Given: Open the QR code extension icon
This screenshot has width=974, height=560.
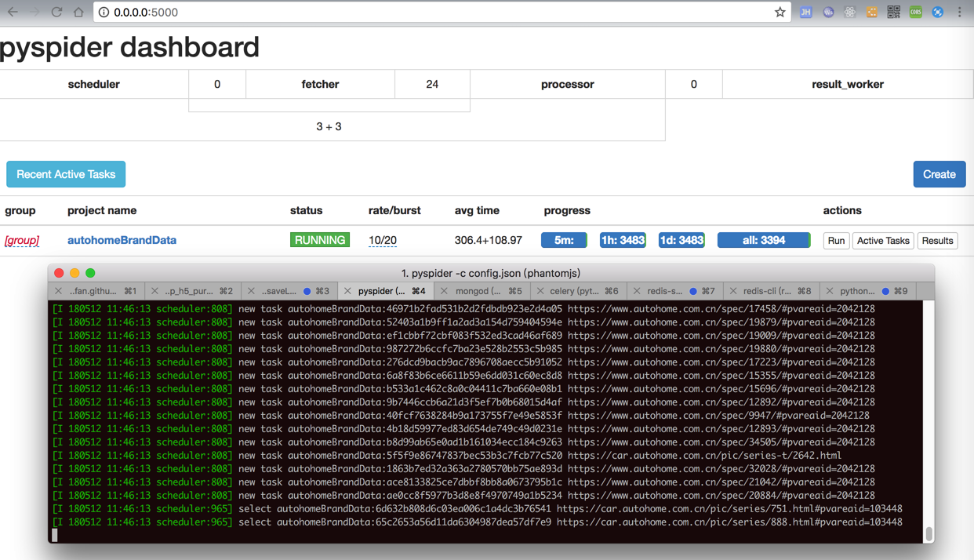Looking at the screenshot, I should point(893,12).
